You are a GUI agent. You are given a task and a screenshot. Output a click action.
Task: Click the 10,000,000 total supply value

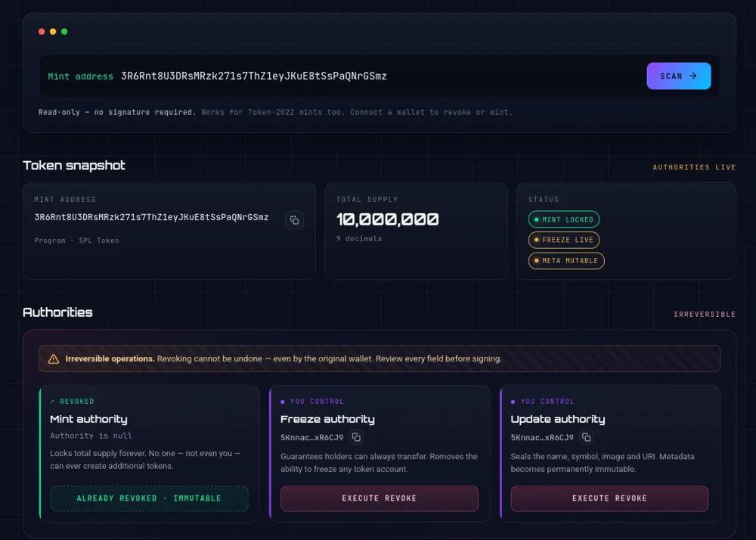(x=388, y=220)
